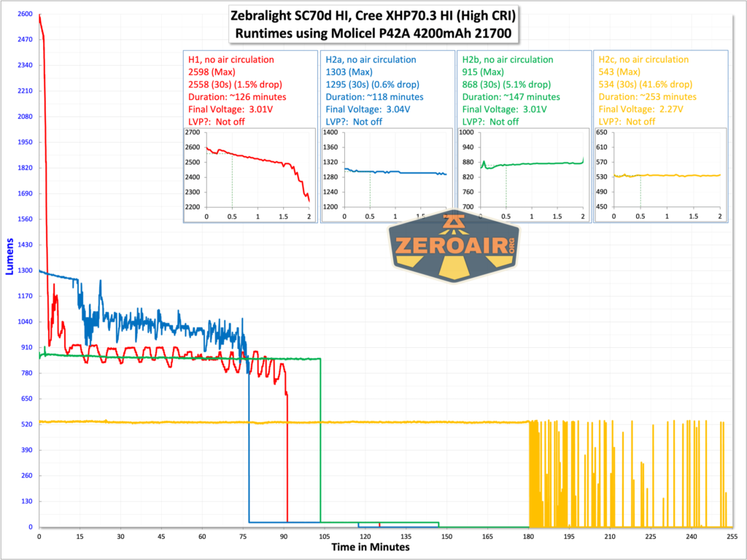Click the 225 tick on the time axis
This screenshot has height=560, width=747.
coord(651,537)
